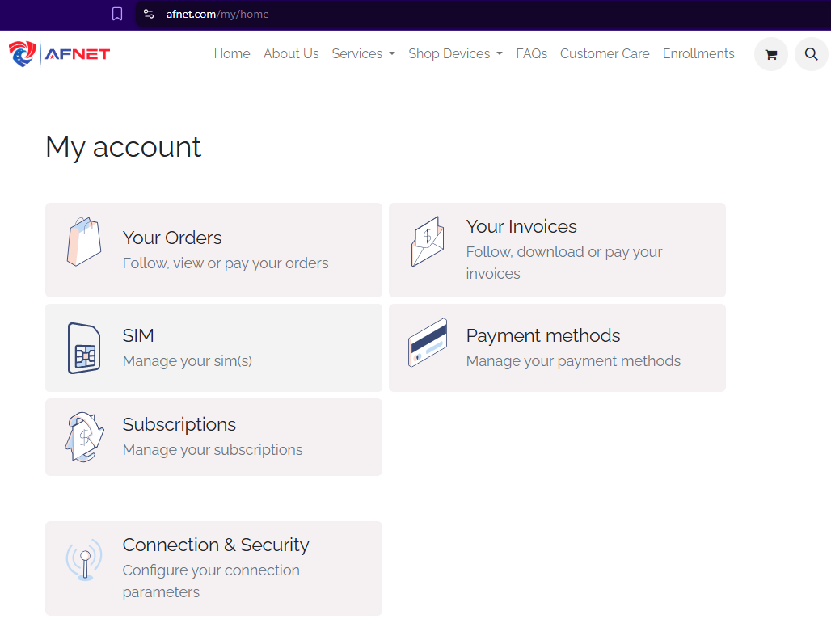The width and height of the screenshot is (831, 644).
Task: Expand the Services dropdown menu
Action: click(363, 54)
